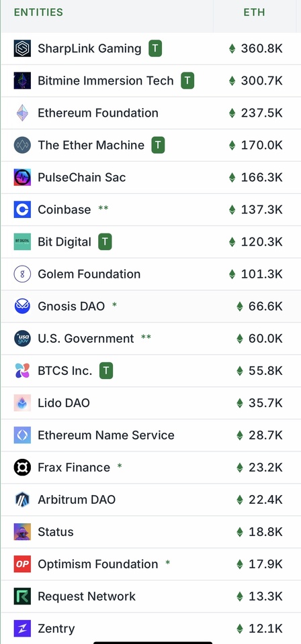Click the PulseChain Sac logo icon
This screenshot has height=644, width=301.
[22, 177]
